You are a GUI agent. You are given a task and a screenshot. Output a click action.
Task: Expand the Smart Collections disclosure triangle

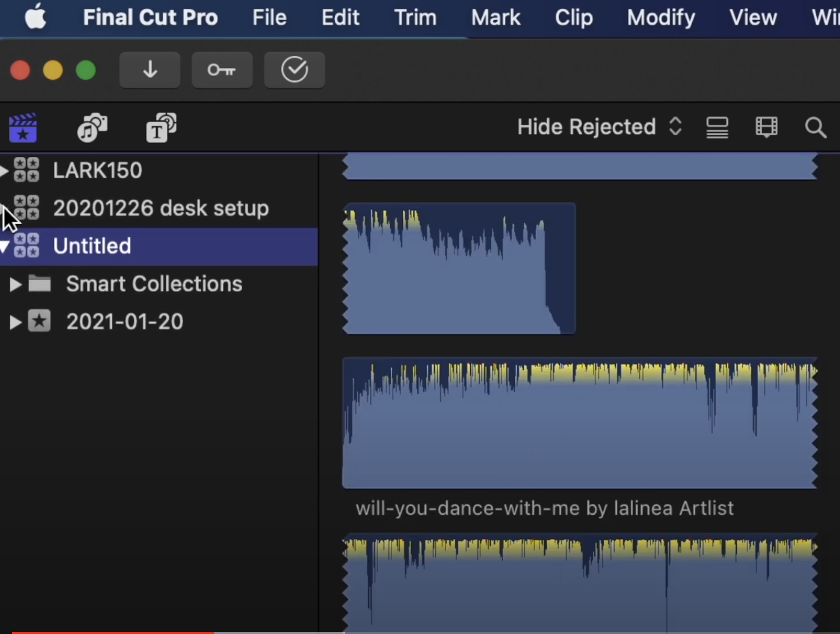point(15,284)
